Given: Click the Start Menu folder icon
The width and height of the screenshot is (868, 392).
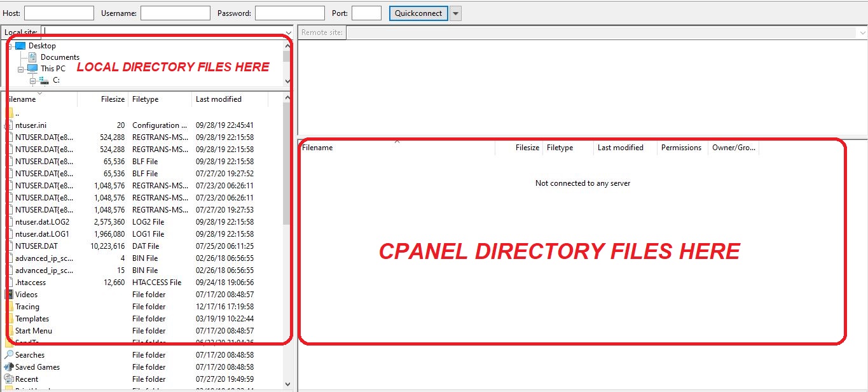Looking at the screenshot, I should coord(10,331).
